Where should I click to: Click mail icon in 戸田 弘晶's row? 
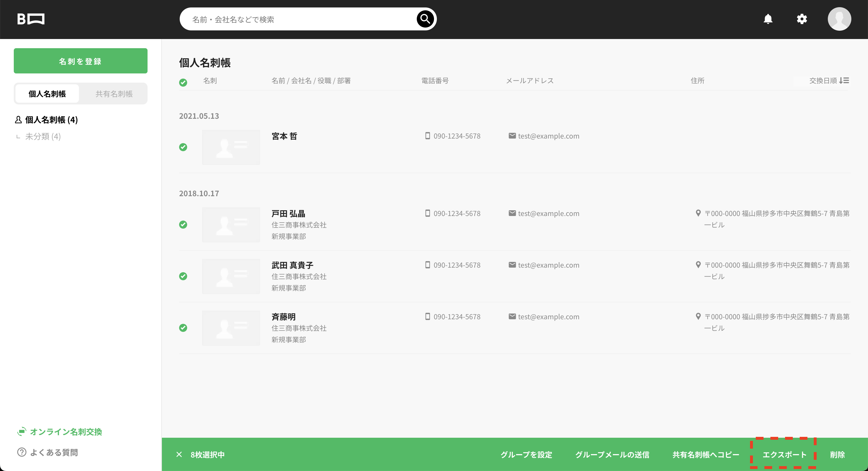512,213
